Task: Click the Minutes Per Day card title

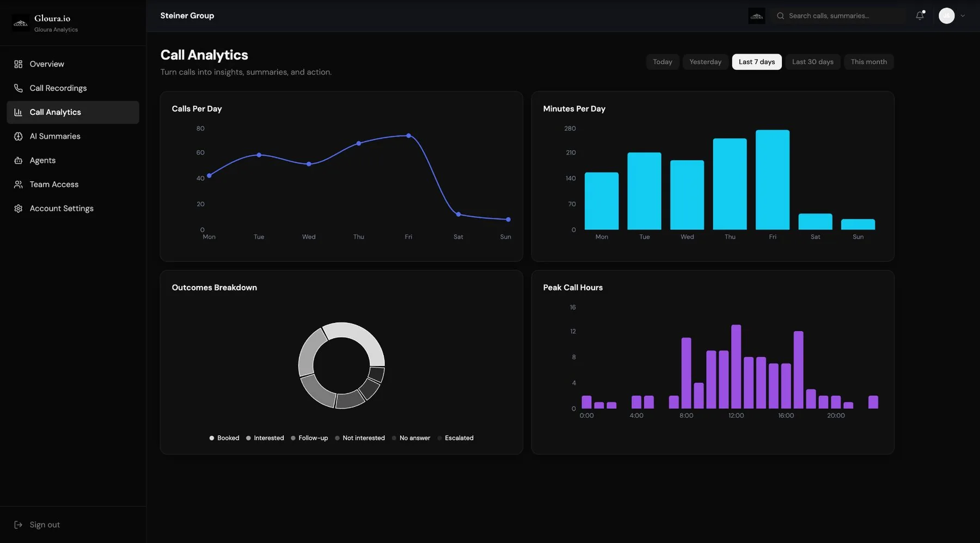Action: tap(574, 109)
